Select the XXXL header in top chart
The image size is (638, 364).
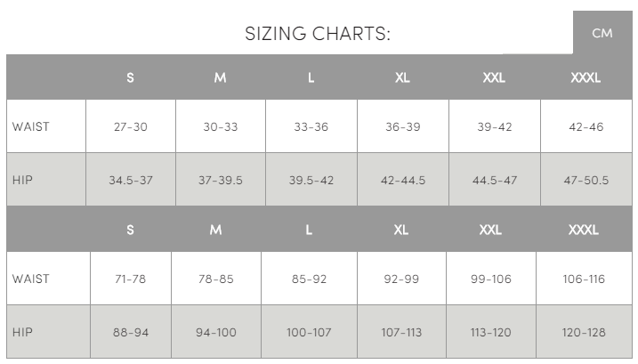[x=586, y=77]
